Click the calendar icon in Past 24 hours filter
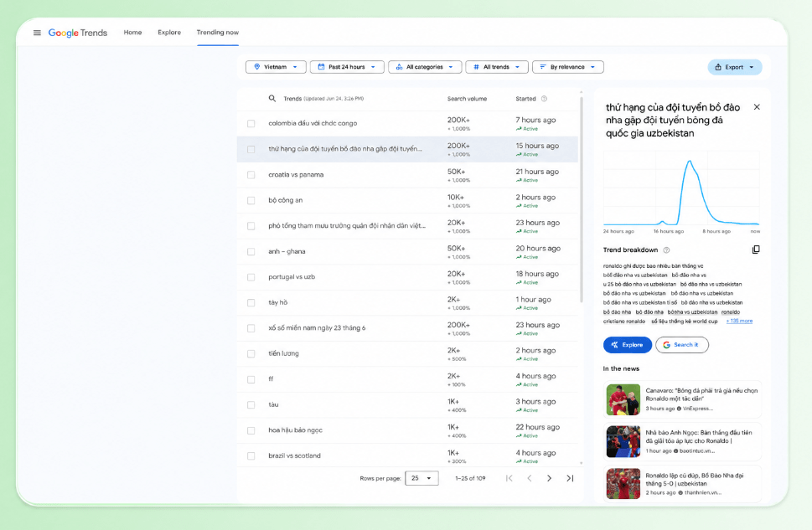The height and width of the screenshot is (530, 812). pyautogui.click(x=321, y=67)
